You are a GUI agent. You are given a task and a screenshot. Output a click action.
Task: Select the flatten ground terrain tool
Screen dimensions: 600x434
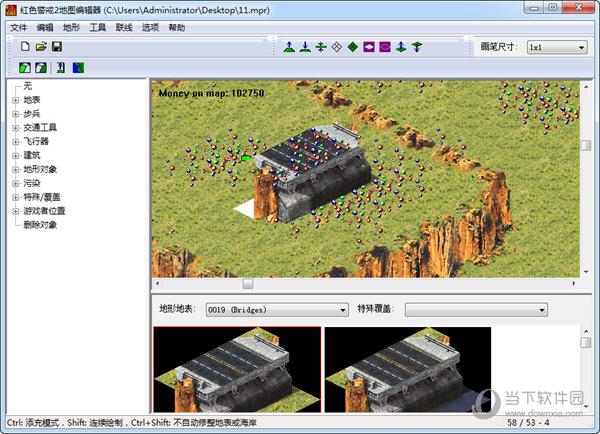321,47
